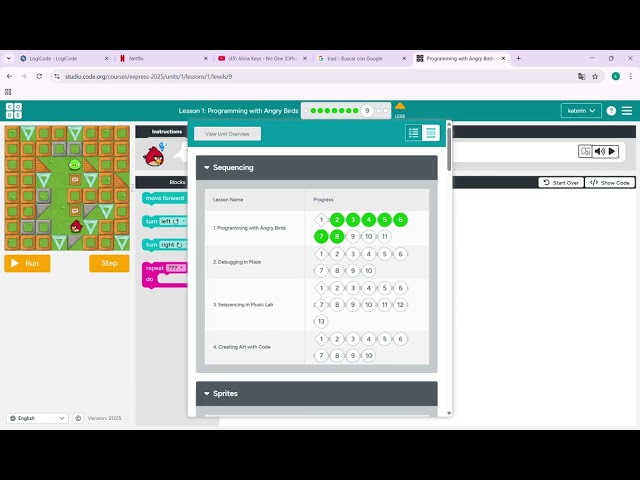Click '2. Debugging in Maze' lesson name
This screenshot has height=480, width=640.
237,262
